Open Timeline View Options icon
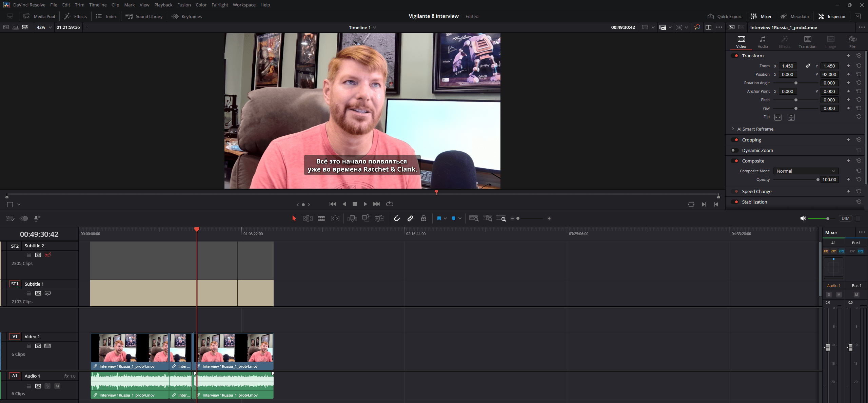 pos(10,218)
